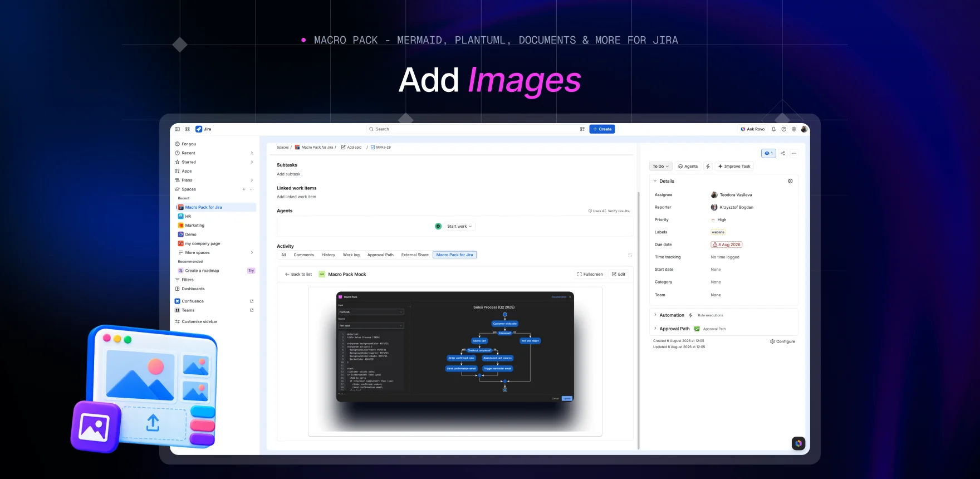Viewport: 980px width, 479px height.
Task: Open the settings gear in top bar
Action: (794, 129)
